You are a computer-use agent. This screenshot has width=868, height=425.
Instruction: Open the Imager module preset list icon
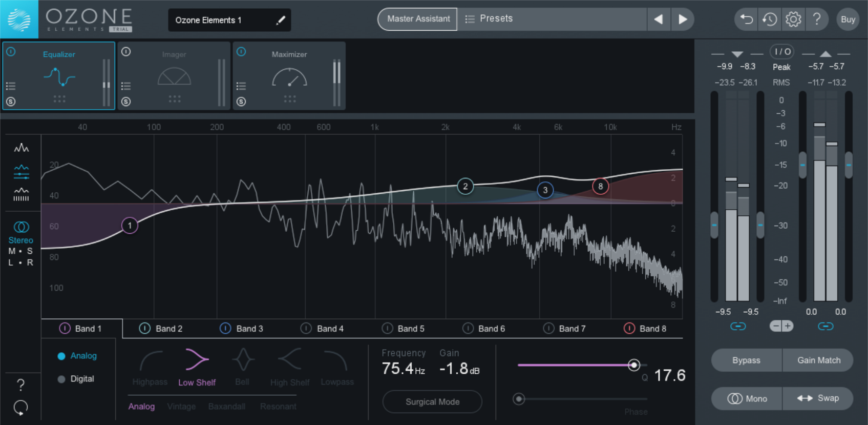(126, 86)
